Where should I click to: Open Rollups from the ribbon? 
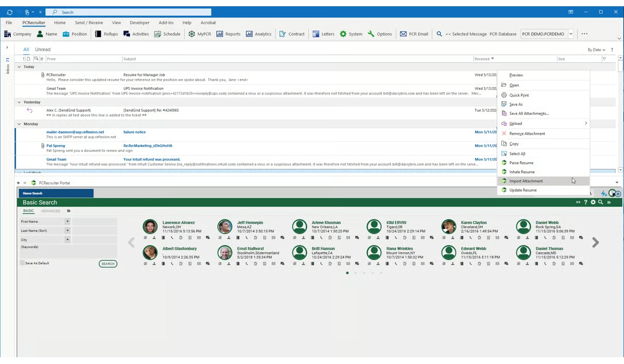[x=107, y=34]
